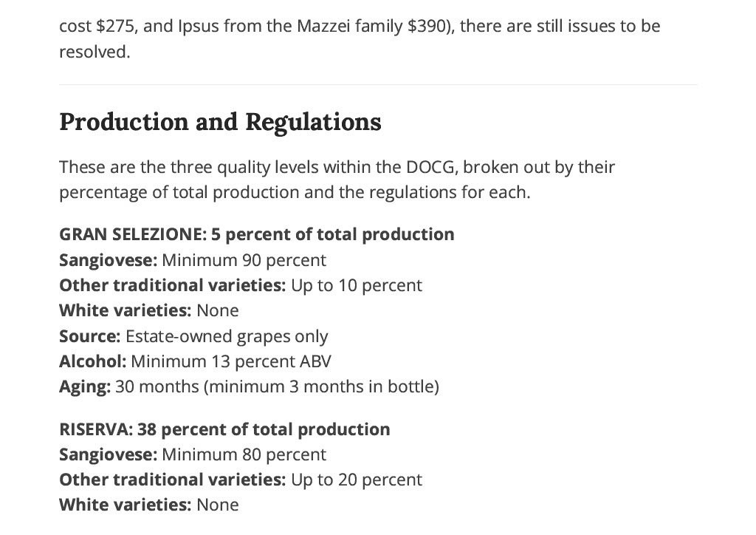Click the bold Sangiovese label under Riserva

click(109, 454)
